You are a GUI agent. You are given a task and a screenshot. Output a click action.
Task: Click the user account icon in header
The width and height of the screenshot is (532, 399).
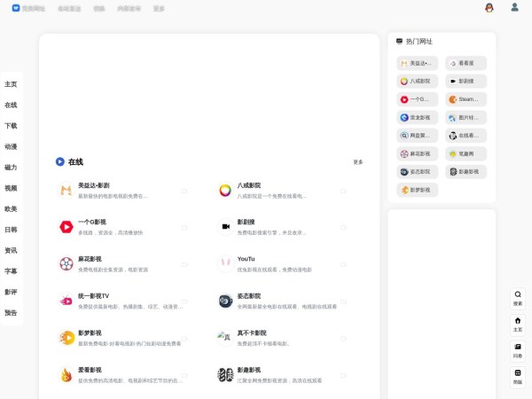[514, 7]
